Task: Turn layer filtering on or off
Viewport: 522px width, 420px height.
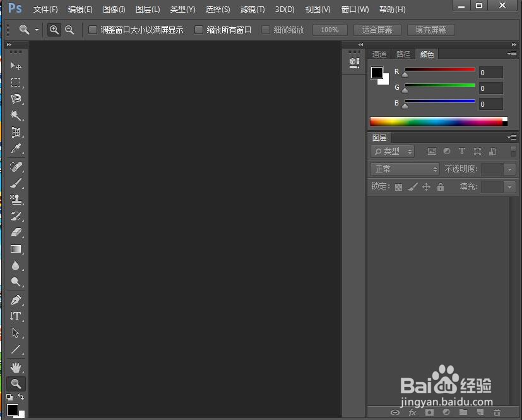Action: [x=513, y=151]
